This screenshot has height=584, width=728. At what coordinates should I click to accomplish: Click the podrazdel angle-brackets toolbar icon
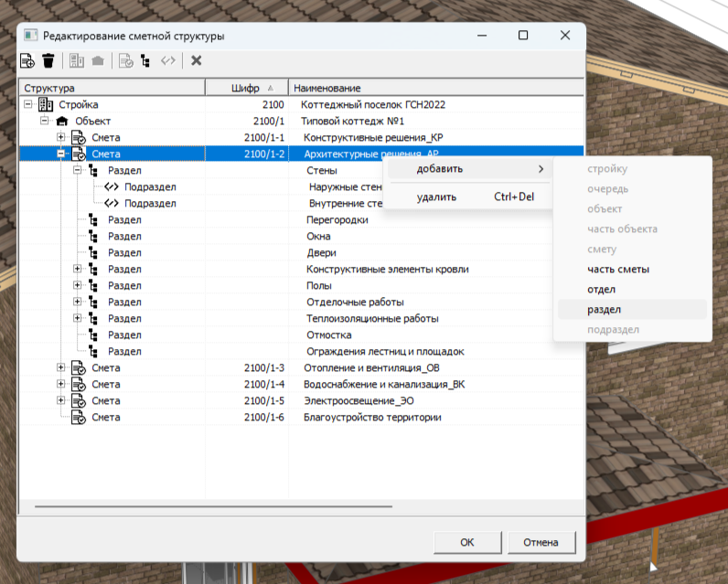click(168, 60)
